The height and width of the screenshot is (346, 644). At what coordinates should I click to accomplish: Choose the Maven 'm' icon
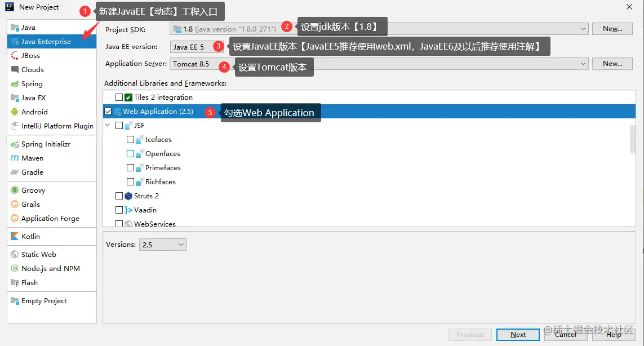coord(15,158)
